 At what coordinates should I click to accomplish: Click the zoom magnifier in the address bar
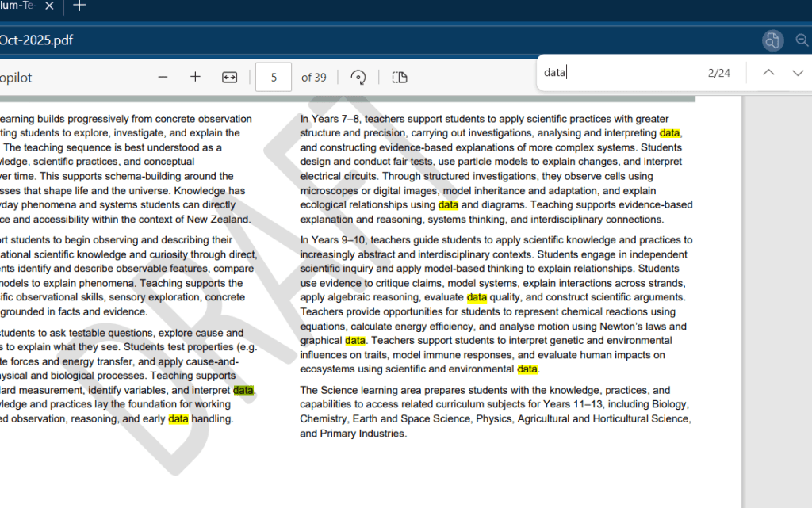[x=802, y=40]
